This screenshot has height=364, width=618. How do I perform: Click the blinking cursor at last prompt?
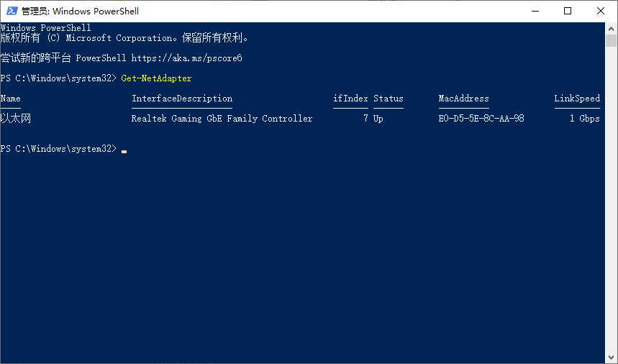pos(124,151)
